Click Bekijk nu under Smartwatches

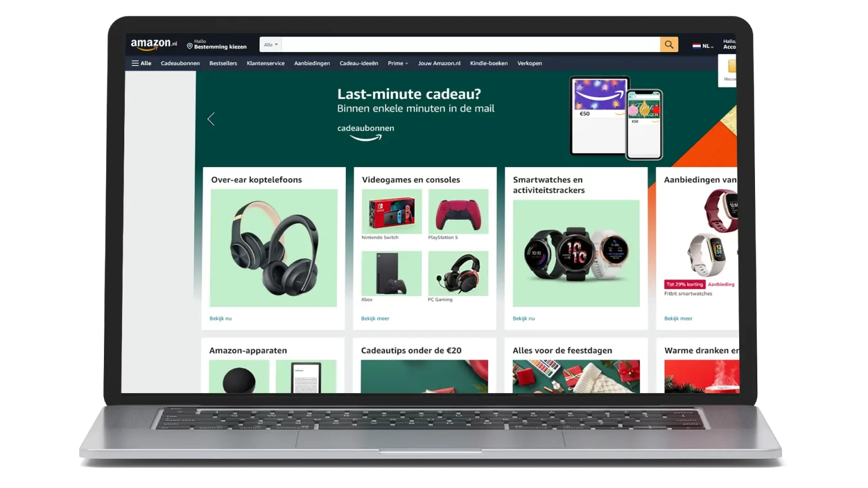pos(524,319)
